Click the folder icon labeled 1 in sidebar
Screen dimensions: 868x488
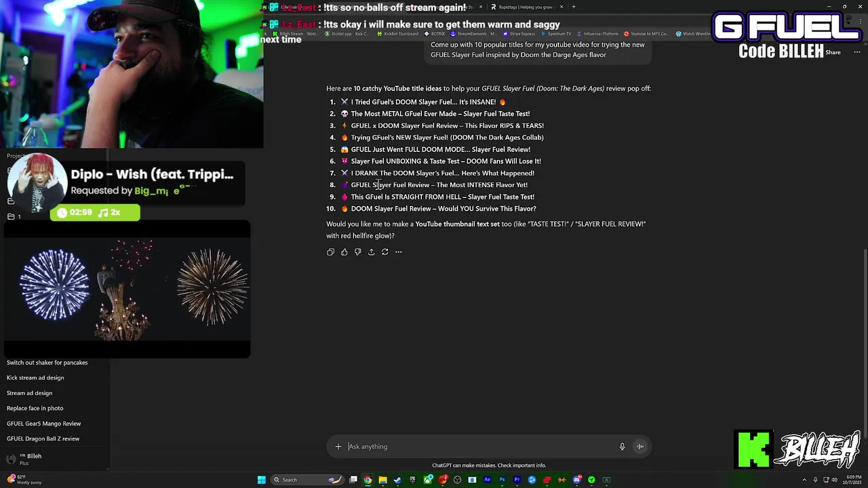tap(11, 216)
